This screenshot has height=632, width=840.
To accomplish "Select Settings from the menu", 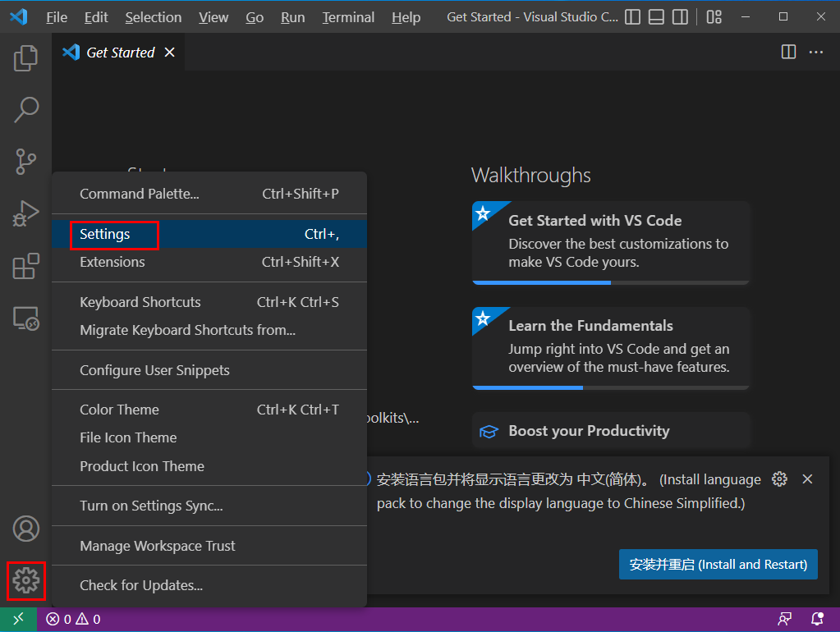I will click(x=105, y=235).
